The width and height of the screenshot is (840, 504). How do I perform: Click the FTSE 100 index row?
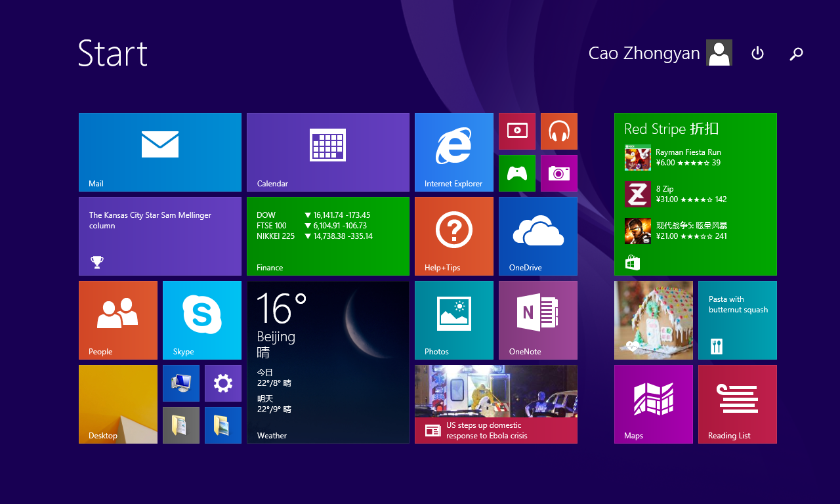coord(312,226)
